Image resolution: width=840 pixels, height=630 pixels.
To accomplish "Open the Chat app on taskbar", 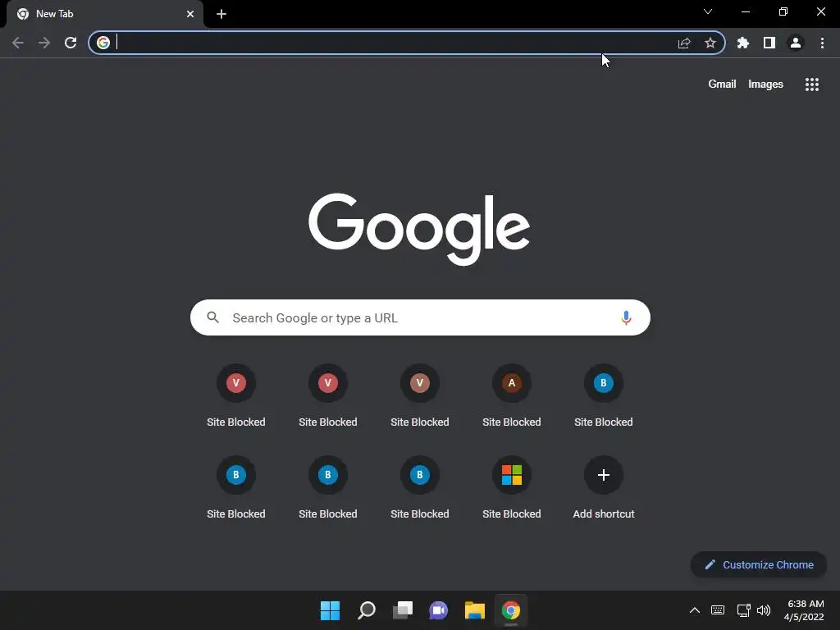I will pos(438,610).
